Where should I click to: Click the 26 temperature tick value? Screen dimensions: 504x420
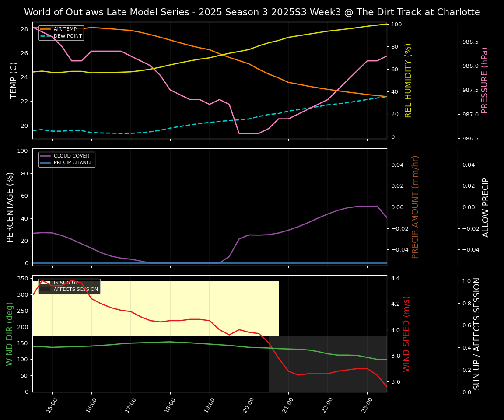point(24,53)
